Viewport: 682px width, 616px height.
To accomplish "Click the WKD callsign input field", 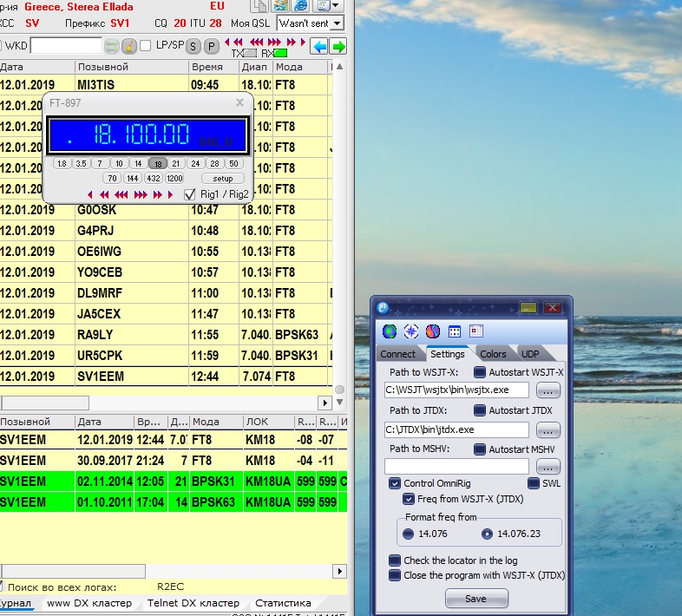I will tap(66, 46).
